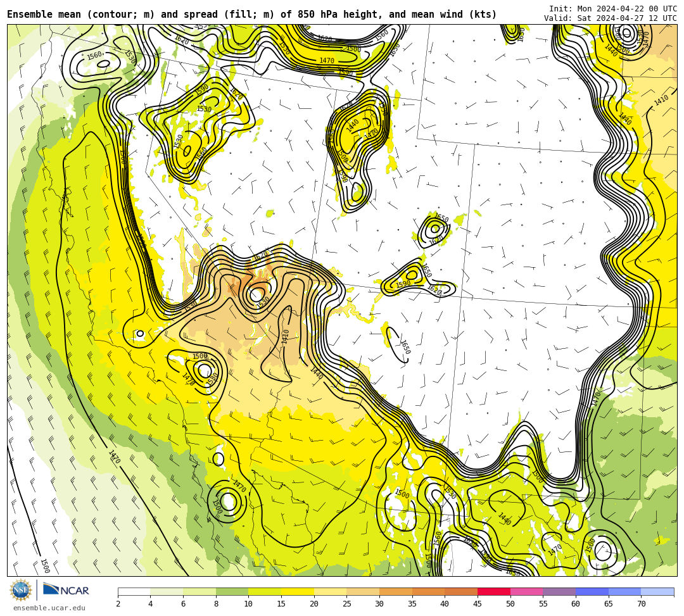
Task: Click the colorbar tick label 65
Action: 609,604
